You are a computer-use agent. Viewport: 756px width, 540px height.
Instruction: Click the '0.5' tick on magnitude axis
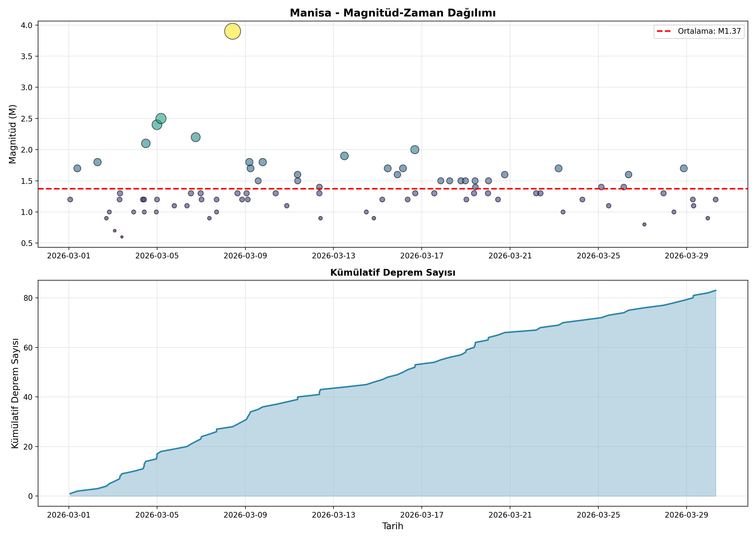[27, 243]
